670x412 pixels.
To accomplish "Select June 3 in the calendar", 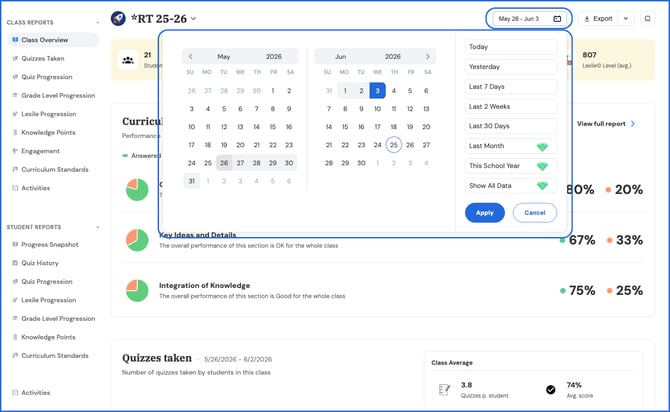I will [377, 91].
